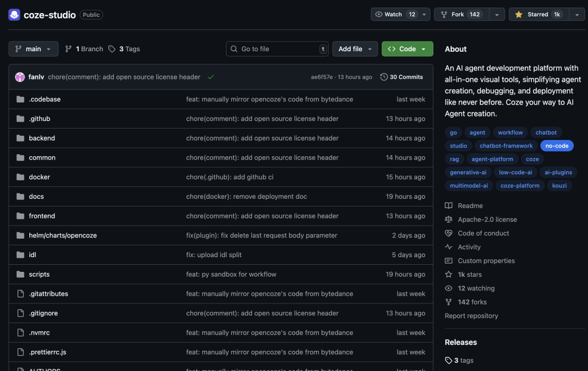
Task: Click the folder icon next to .github
Action: (20, 119)
